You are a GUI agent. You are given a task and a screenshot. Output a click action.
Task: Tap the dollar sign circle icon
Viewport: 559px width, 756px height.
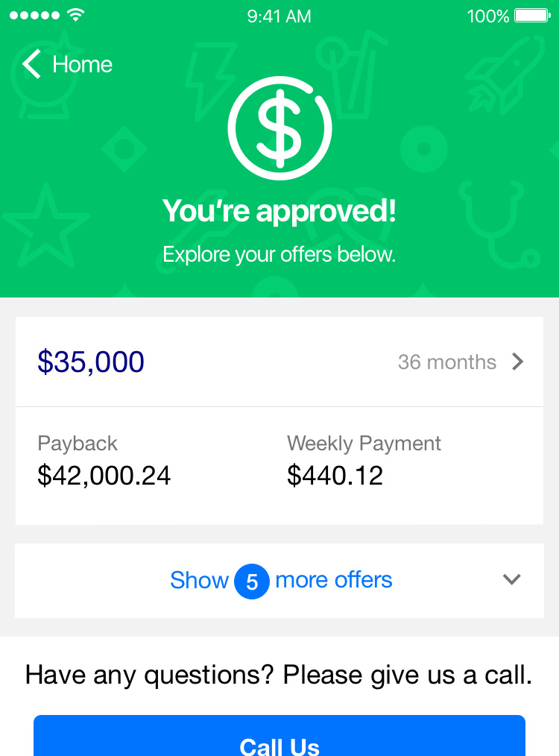pyautogui.click(x=279, y=128)
